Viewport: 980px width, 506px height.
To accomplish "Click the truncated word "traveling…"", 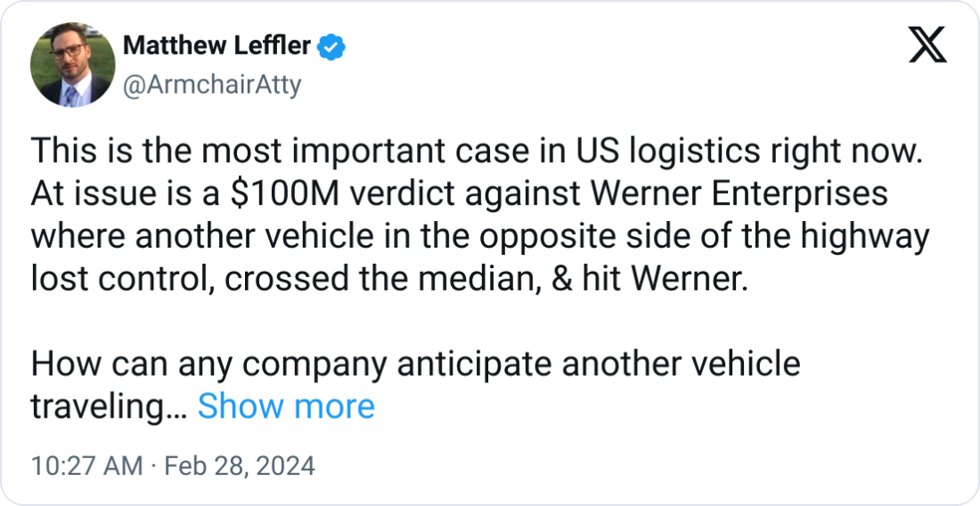I will pos(109,406).
